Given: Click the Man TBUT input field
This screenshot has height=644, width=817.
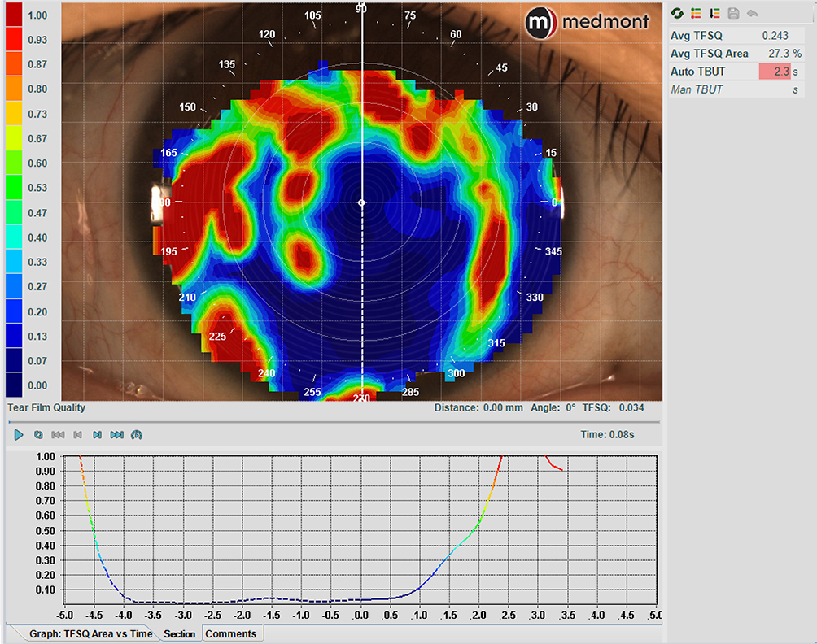Looking at the screenshot, I should [775, 89].
